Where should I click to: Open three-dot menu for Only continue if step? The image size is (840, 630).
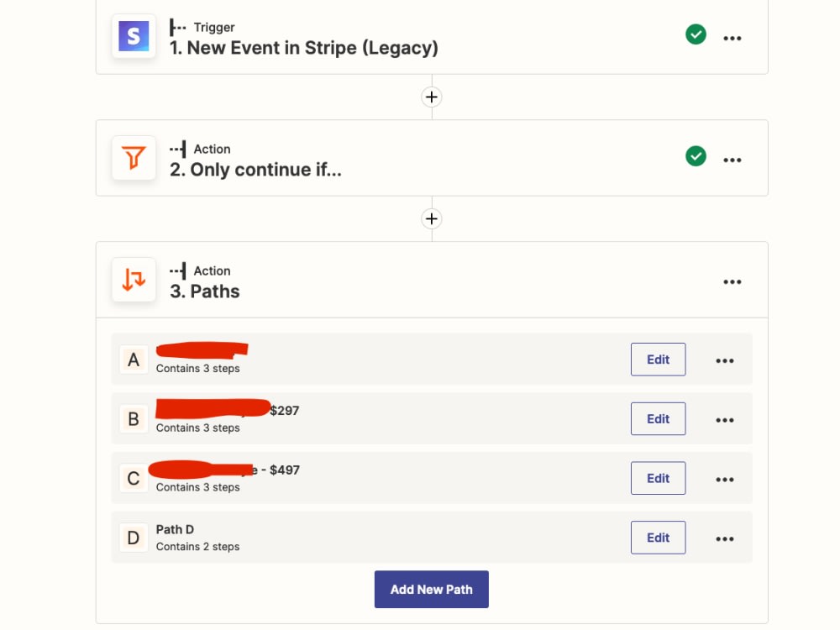click(x=732, y=160)
